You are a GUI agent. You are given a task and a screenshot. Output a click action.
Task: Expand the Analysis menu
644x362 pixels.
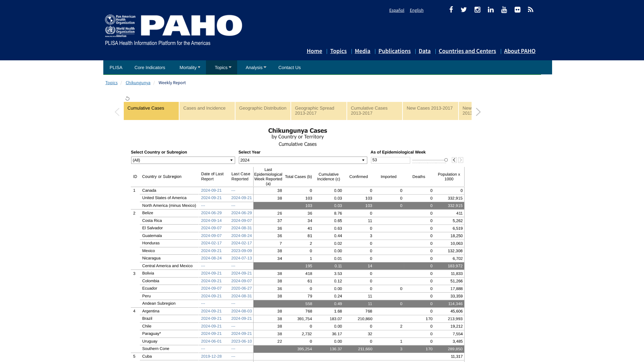pos(256,67)
